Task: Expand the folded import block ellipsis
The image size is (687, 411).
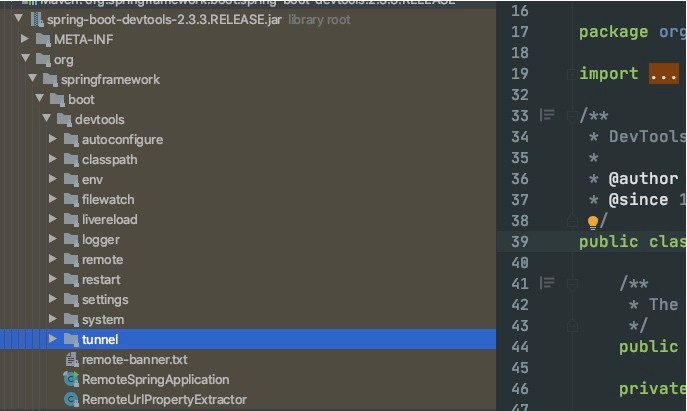Action: click(x=663, y=73)
